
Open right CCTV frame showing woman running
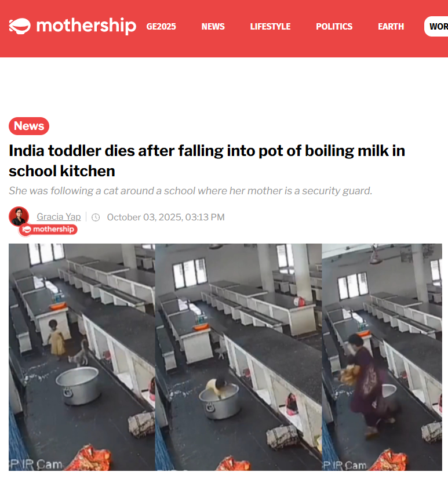tap(382, 357)
